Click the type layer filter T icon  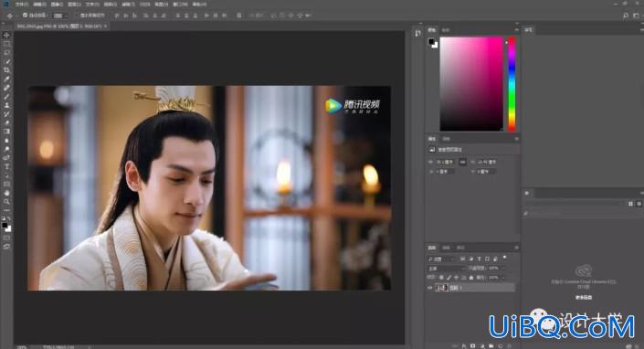(x=479, y=259)
